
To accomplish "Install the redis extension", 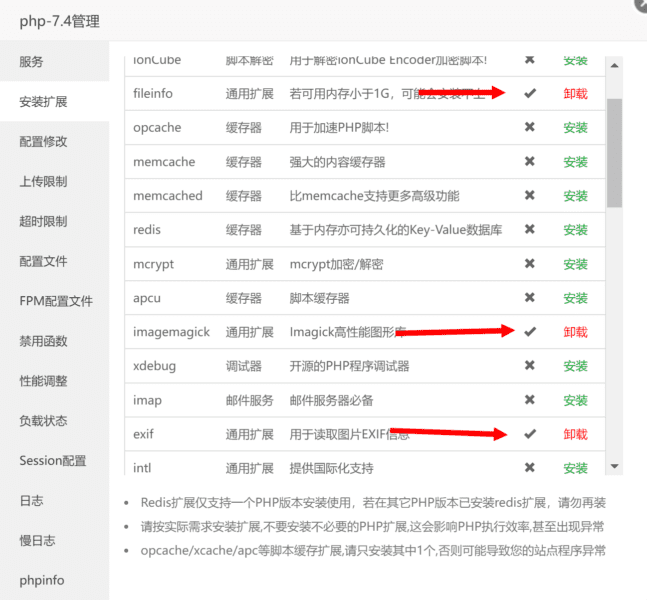I will pos(575,230).
